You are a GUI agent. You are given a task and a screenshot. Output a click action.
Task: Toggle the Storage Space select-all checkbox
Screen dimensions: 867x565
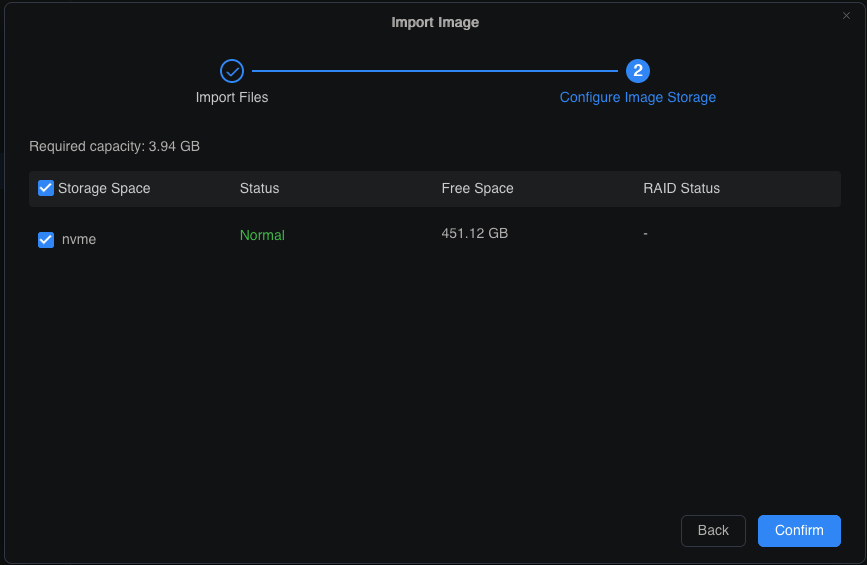click(46, 188)
